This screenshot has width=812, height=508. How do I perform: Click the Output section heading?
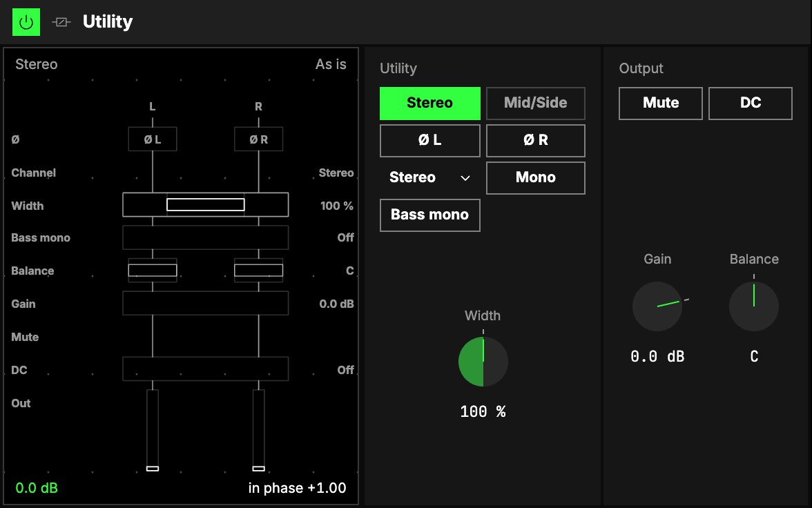[641, 68]
